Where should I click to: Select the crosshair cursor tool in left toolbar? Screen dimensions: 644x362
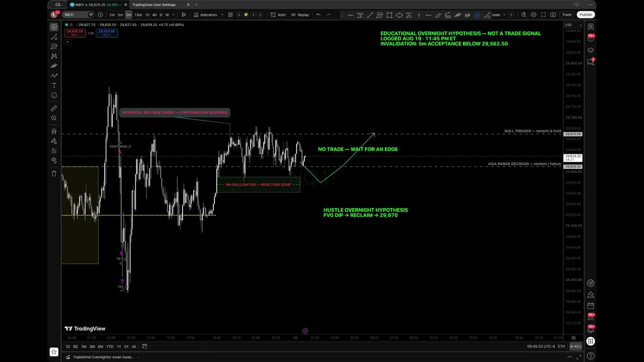pos(54,27)
